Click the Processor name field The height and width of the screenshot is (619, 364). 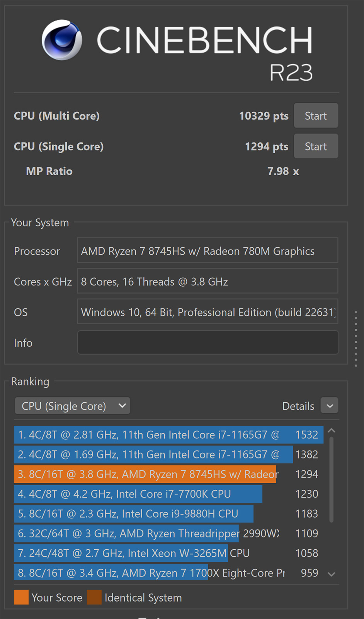pyautogui.click(x=208, y=251)
